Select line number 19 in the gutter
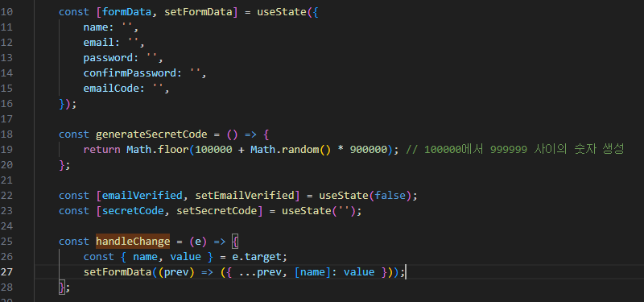The height and width of the screenshot is (302, 644). (6, 150)
